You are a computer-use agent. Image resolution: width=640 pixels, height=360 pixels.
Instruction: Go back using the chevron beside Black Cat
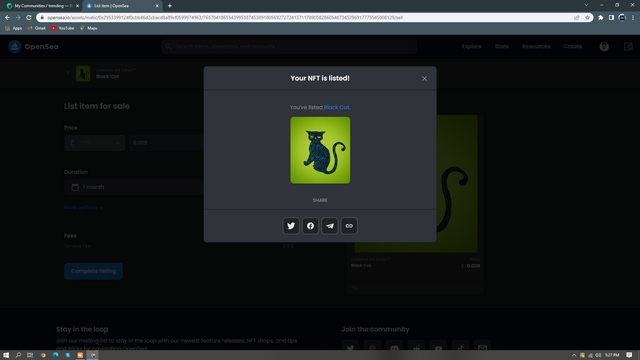click(x=68, y=73)
